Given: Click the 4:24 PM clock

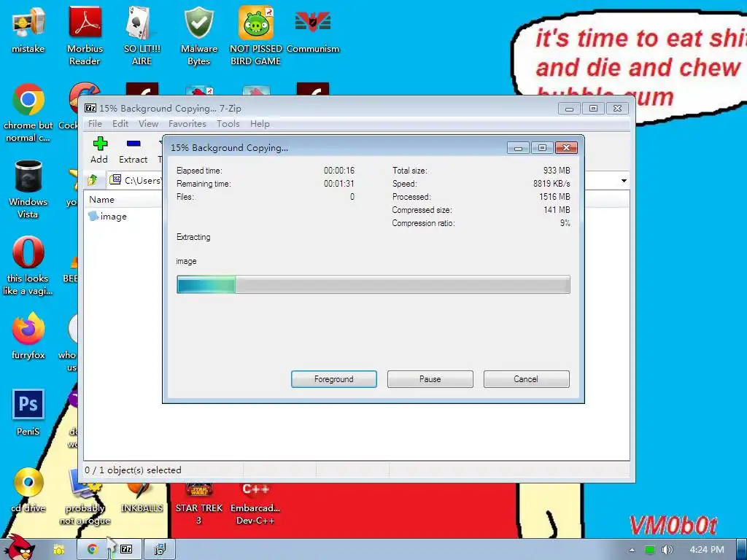Looking at the screenshot, I should pos(706,550).
